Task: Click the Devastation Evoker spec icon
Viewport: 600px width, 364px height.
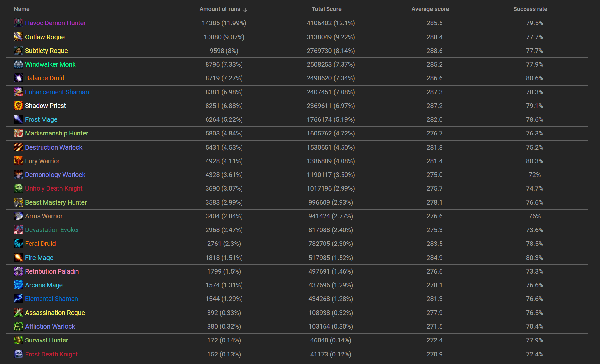Action: [x=18, y=230]
